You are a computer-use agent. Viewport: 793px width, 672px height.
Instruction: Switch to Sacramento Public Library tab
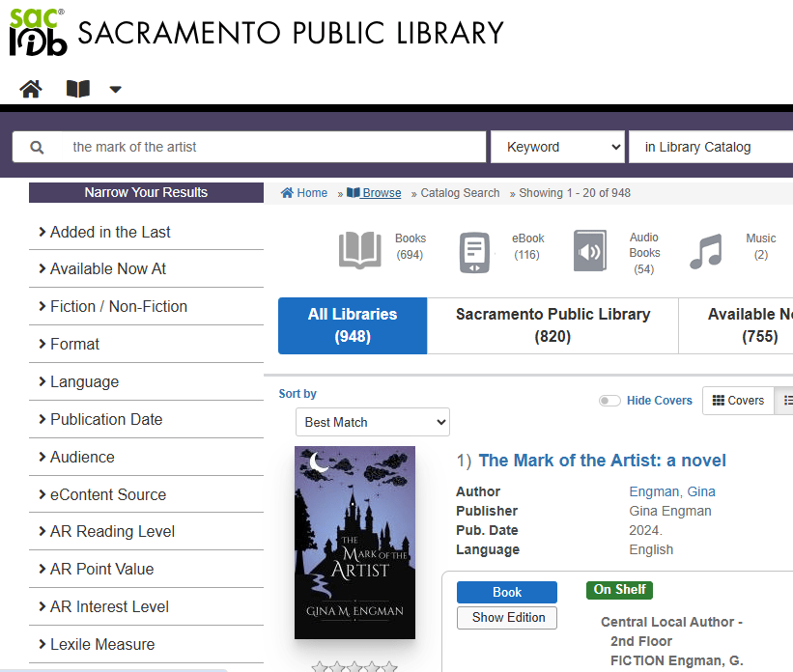coord(552,325)
